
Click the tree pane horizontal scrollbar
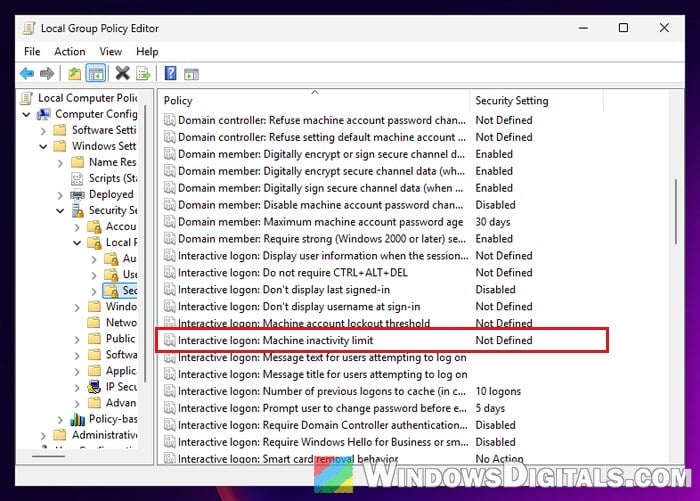pyautogui.click(x=48, y=456)
